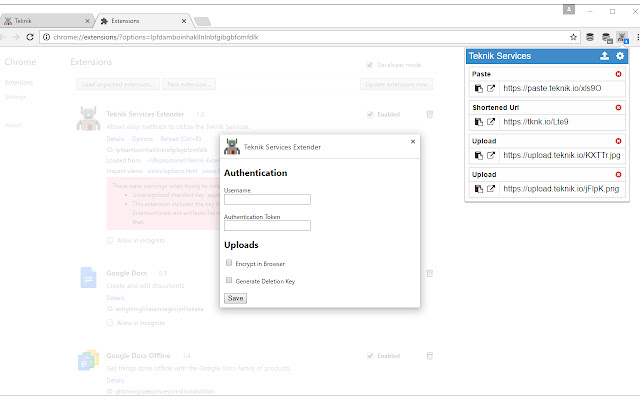This screenshot has width=640, height=400.
Task: Bookmark this page with the star icon
Action: (x=573, y=37)
